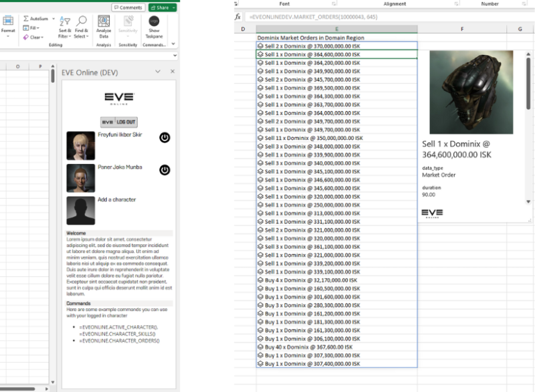Click Freyfuni Ikber Skir character portrait
The image size is (535, 392).
click(80, 145)
